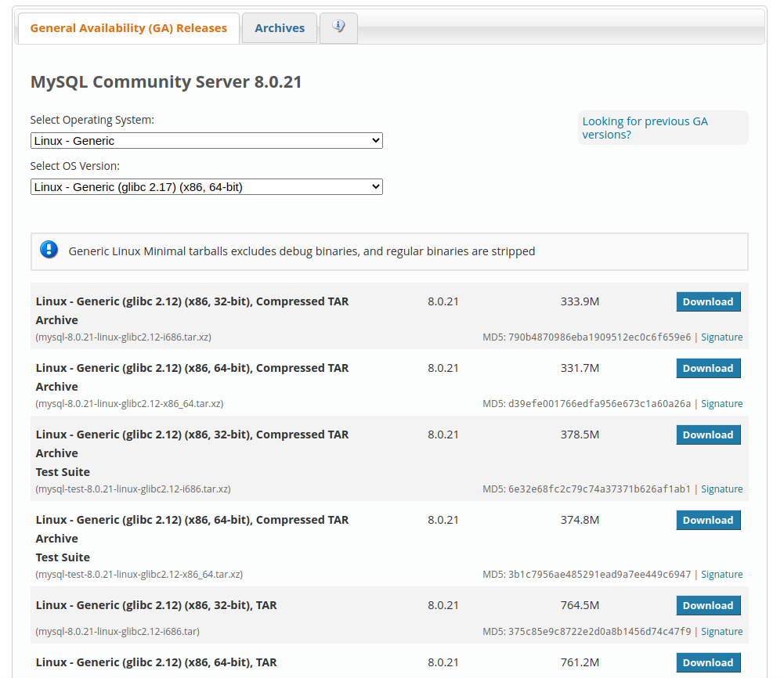Open Signature for the 764.5M TAR
The image size is (784, 678).
pyautogui.click(x=721, y=632)
